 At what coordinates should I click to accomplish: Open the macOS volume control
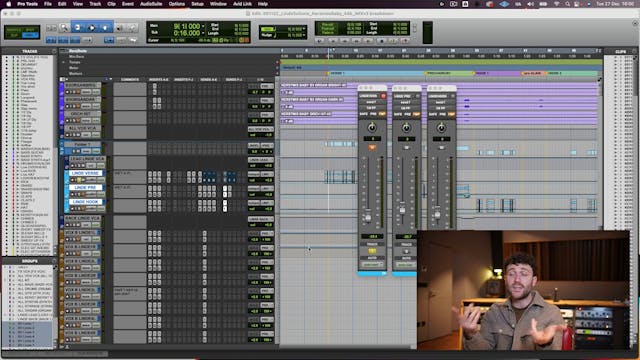[x=531, y=4]
